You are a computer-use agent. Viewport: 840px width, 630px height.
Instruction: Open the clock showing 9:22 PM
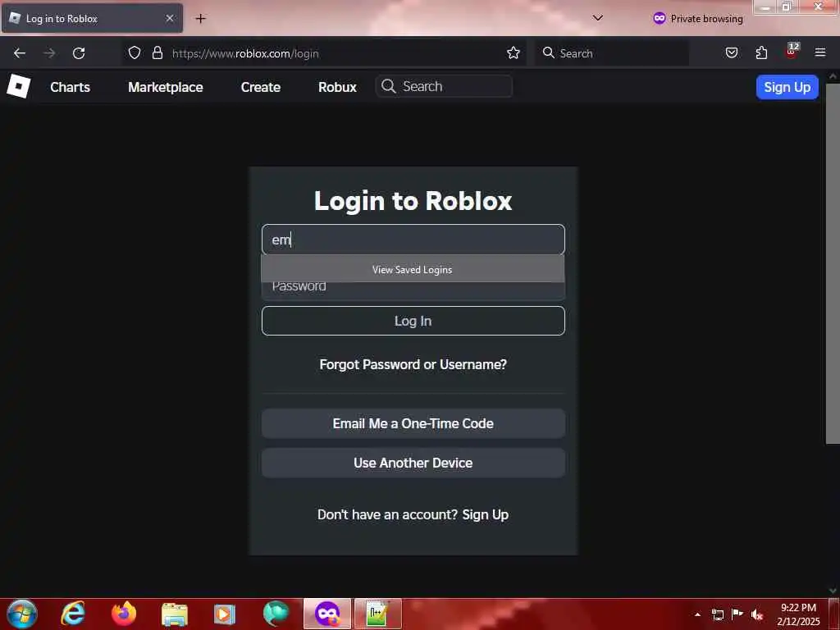[x=798, y=614]
